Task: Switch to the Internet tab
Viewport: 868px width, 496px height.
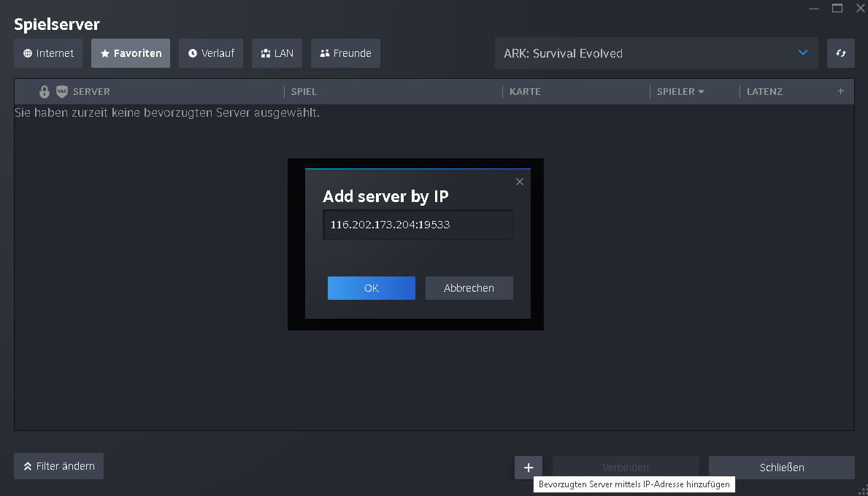Action: tap(48, 53)
